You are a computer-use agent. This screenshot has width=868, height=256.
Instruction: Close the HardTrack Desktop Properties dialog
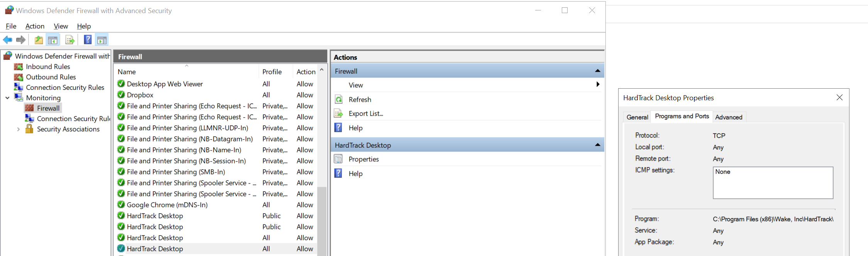click(x=839, y=98)
